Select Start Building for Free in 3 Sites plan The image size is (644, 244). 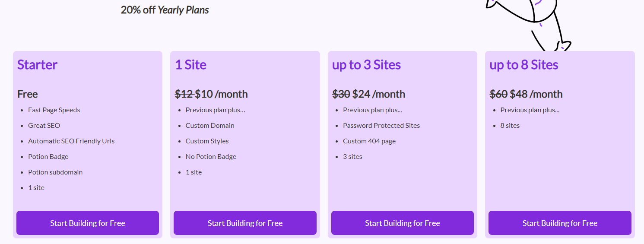point(403,223)
